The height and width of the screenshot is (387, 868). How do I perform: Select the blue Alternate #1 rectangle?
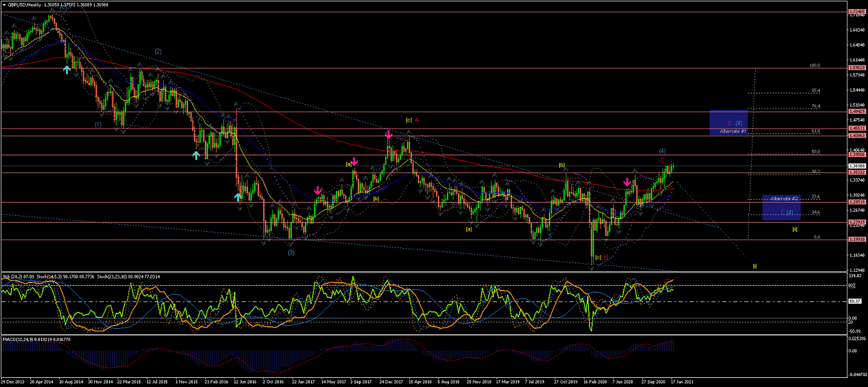click(x=728, y=123)
